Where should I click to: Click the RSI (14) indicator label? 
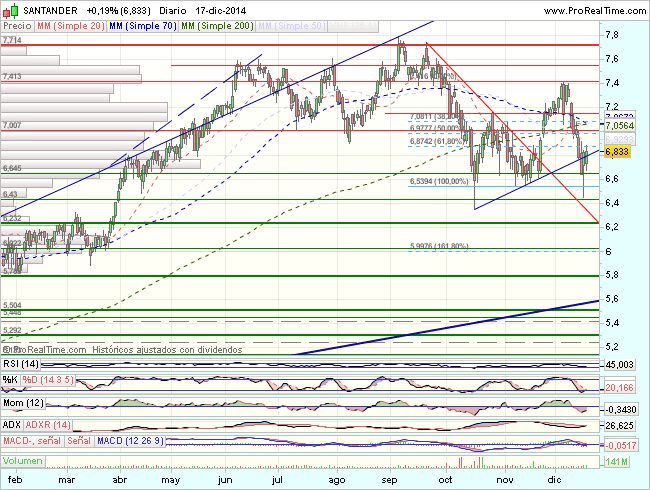(x=21, y=364)
